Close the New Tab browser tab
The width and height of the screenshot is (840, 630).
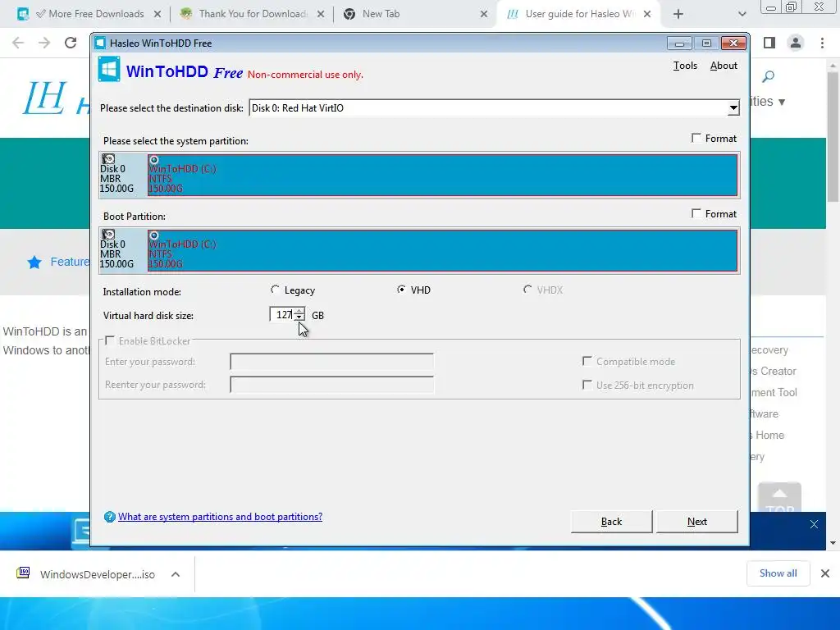click(484, 15)
